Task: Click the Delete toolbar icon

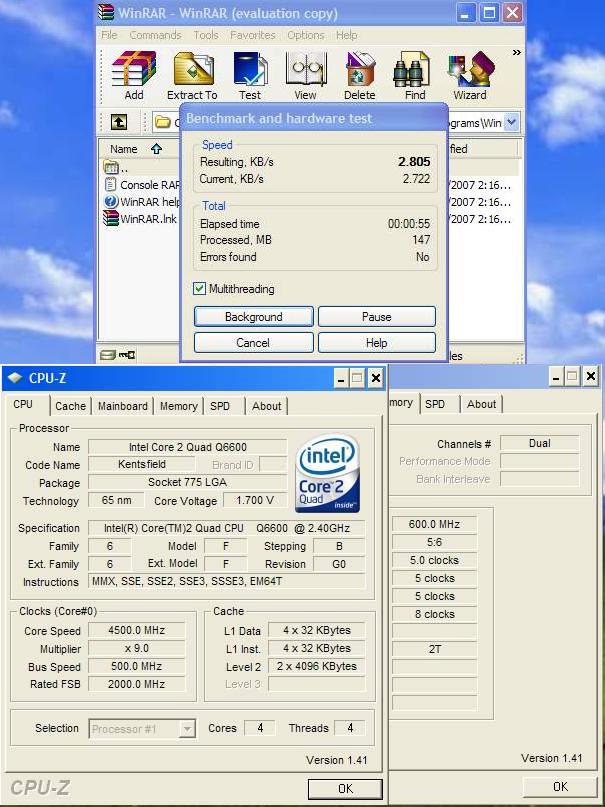Action: (360, 75)
